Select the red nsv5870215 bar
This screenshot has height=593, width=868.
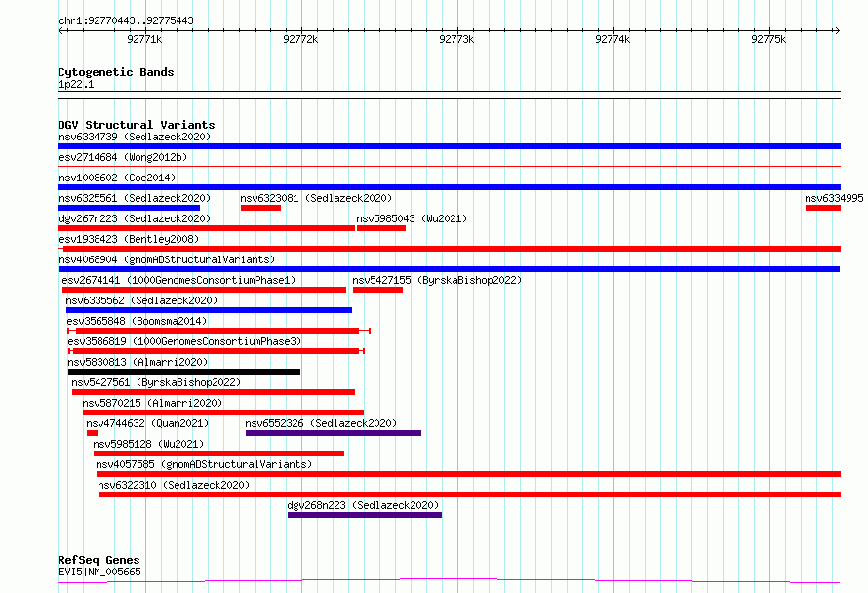pos(223,413)
